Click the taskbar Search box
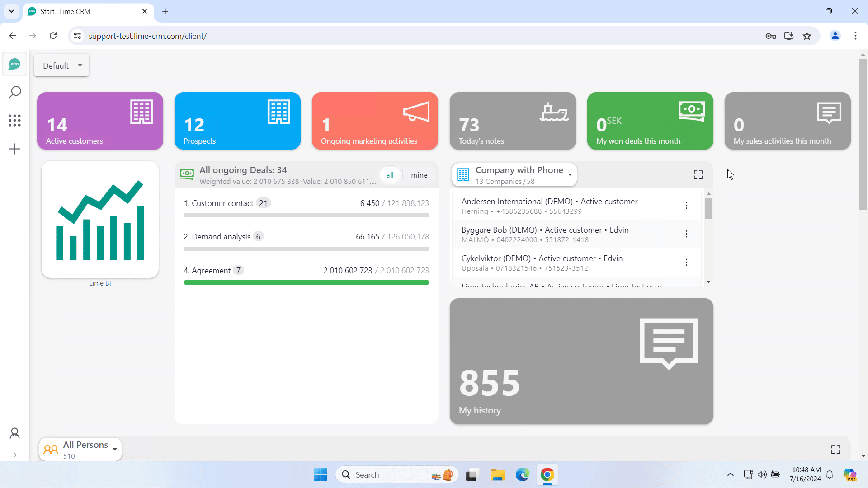The width and height of the screenshot is (868, 488). pos(397,475)
